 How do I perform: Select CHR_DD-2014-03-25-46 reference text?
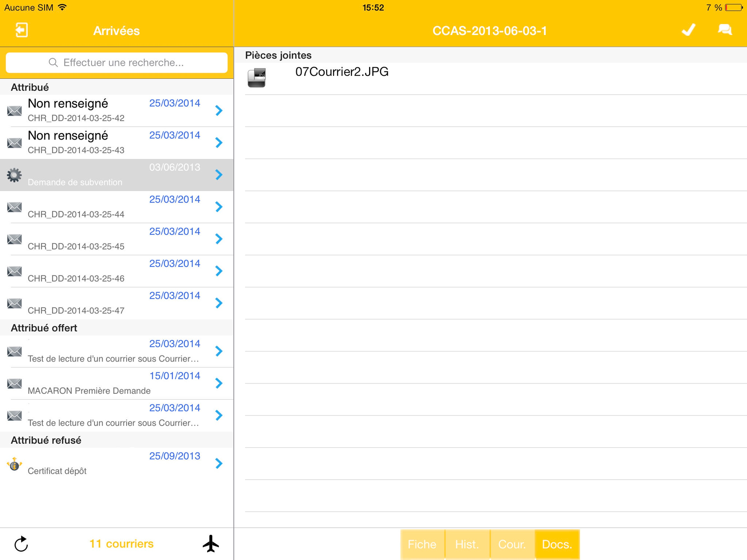pyautogui.click(x=76, y=279)
